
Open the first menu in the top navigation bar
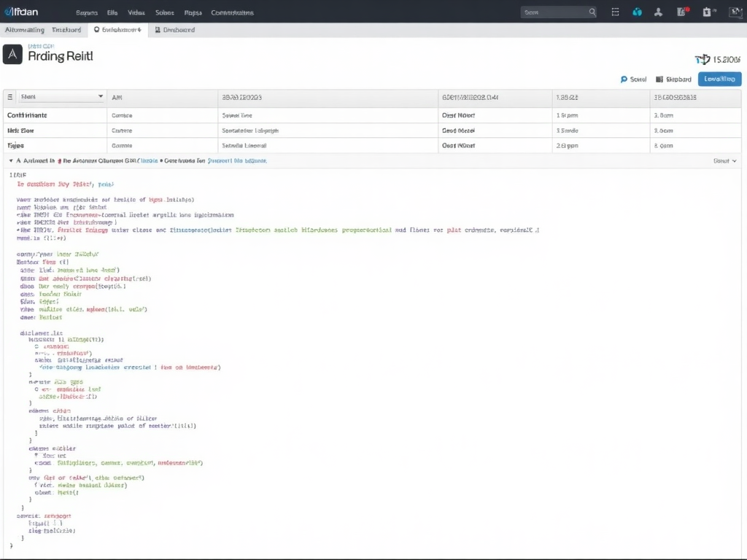point(87,12)
